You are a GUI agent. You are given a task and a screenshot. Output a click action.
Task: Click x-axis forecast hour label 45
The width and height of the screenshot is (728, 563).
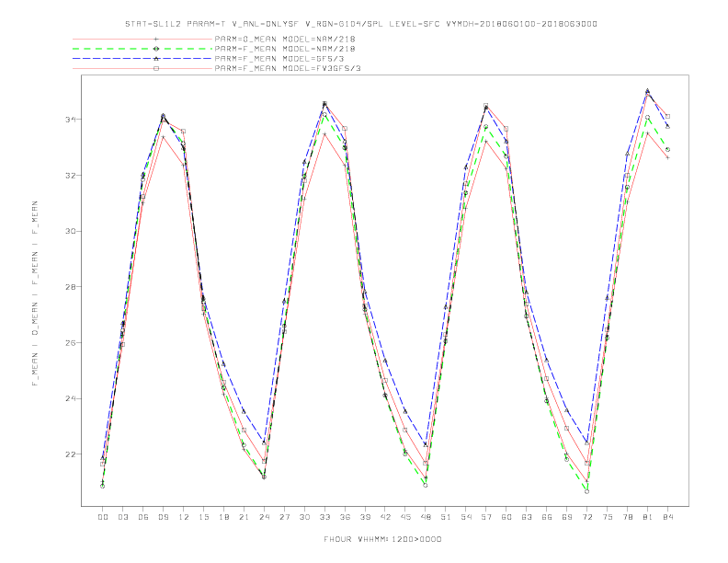[x=405, y=517]
